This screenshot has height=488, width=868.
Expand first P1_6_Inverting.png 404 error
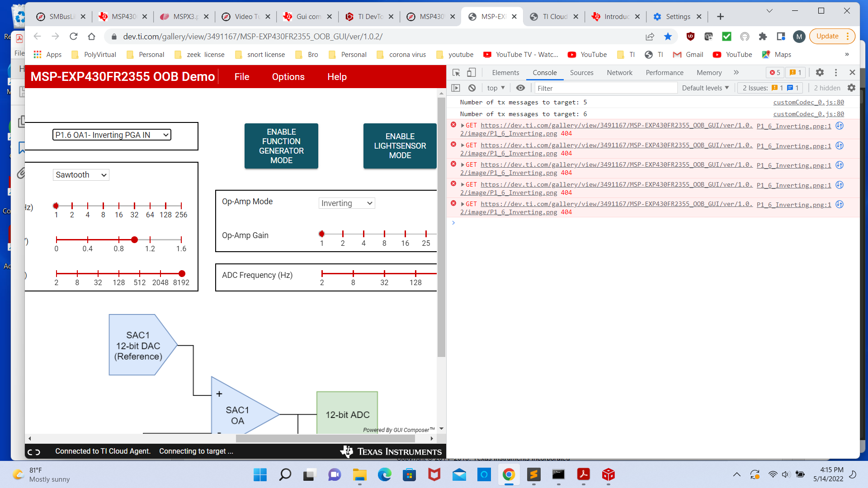(x=462, y=126)
